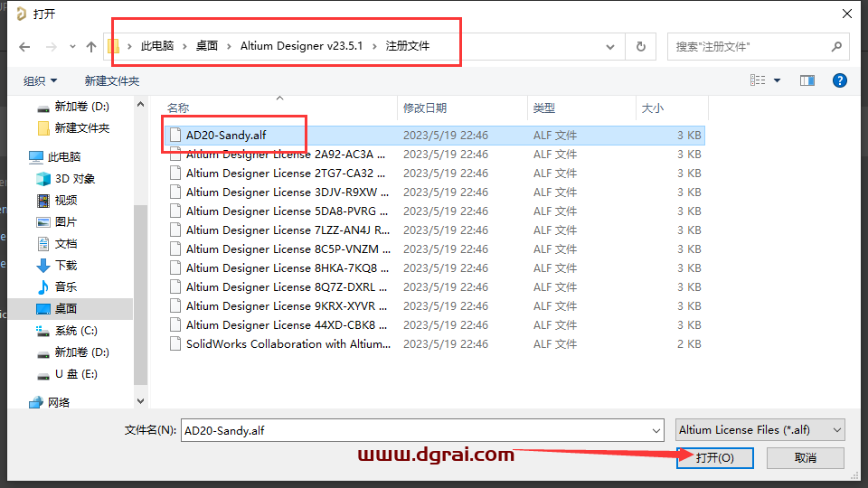The width and height of the screenshot is (868, 488).
Task: Click 桌面 in the address breadcrumb
Action: (207, 46)
